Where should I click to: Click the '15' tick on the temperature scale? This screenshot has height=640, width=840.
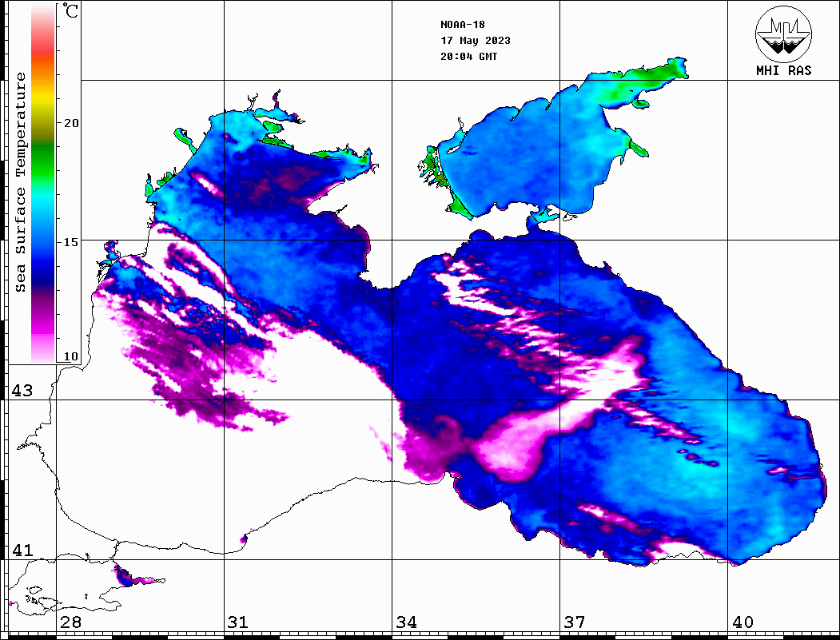click(70, 242)
